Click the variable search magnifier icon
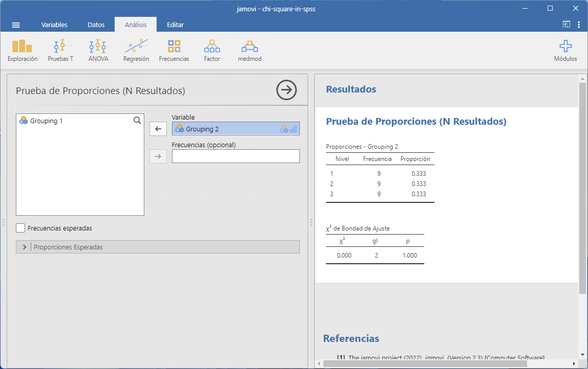 click(137, 121)
